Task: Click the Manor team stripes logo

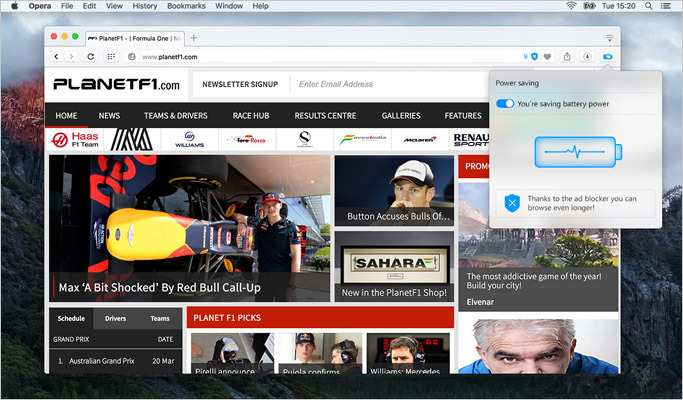Action: pos(132,139)
